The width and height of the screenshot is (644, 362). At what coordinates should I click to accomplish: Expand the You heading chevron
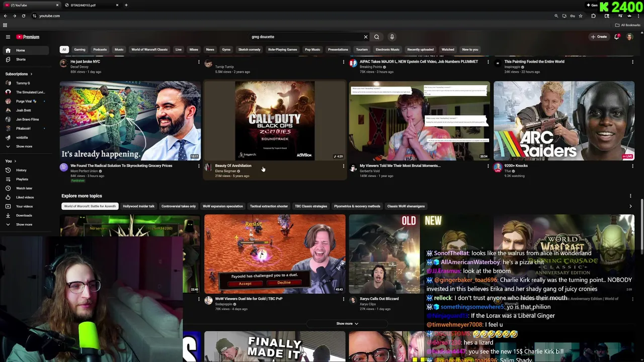coord(15,161)
